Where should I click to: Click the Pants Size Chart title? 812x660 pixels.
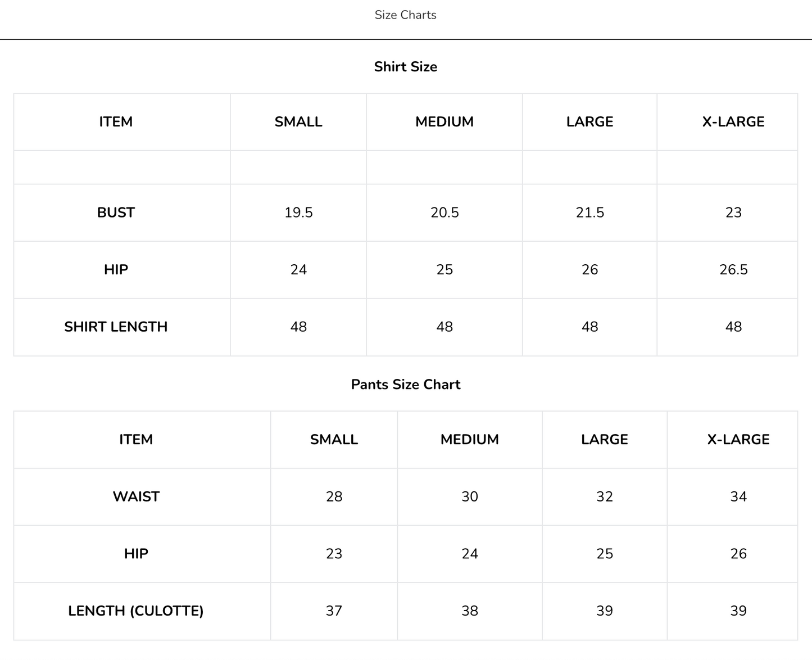coord(405,384)
